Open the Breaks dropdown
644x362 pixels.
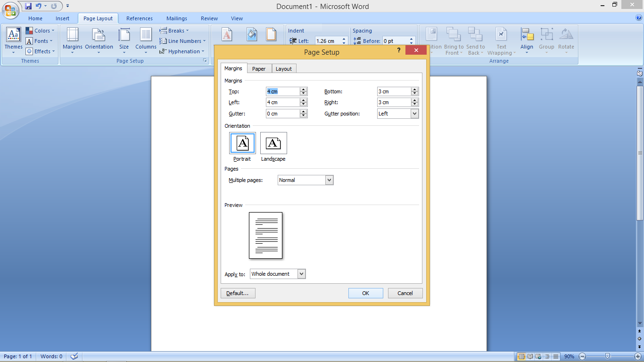pyautogui.click(x=174, y=31)
